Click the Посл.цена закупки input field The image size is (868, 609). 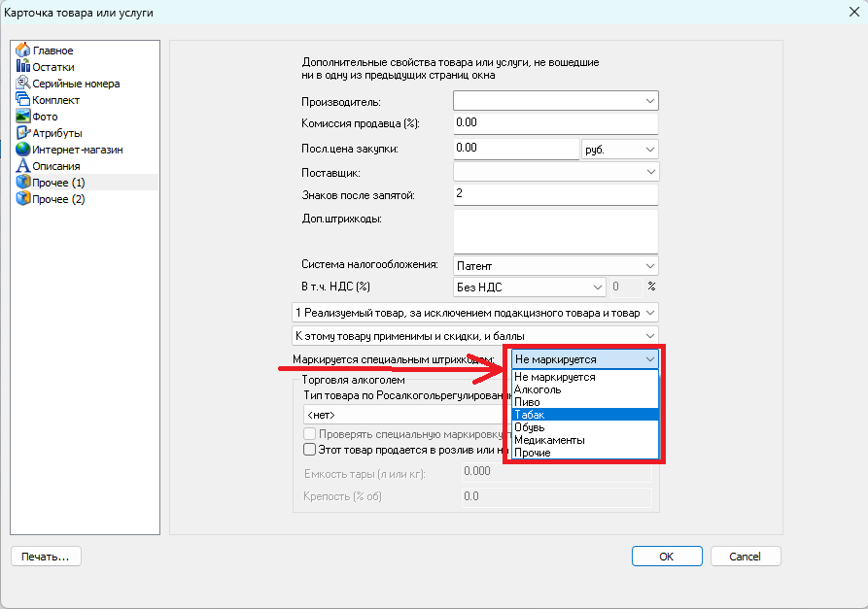(x=516, y=149)
